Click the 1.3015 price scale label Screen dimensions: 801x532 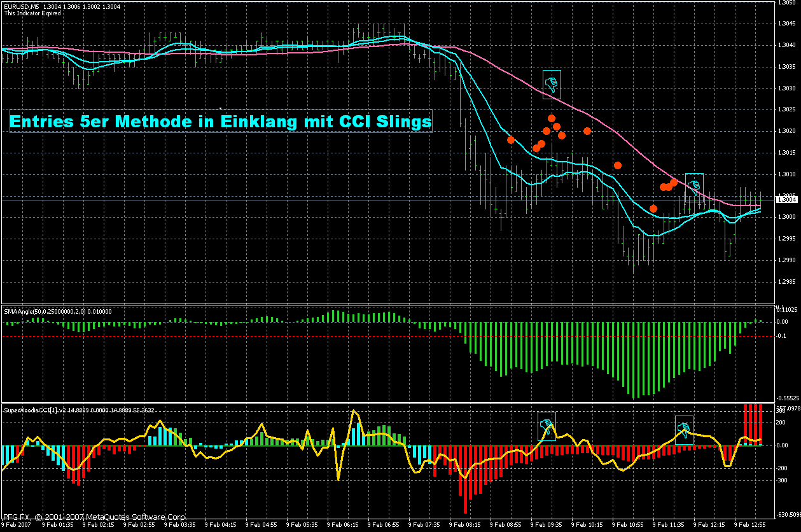(x=786, y=153)
